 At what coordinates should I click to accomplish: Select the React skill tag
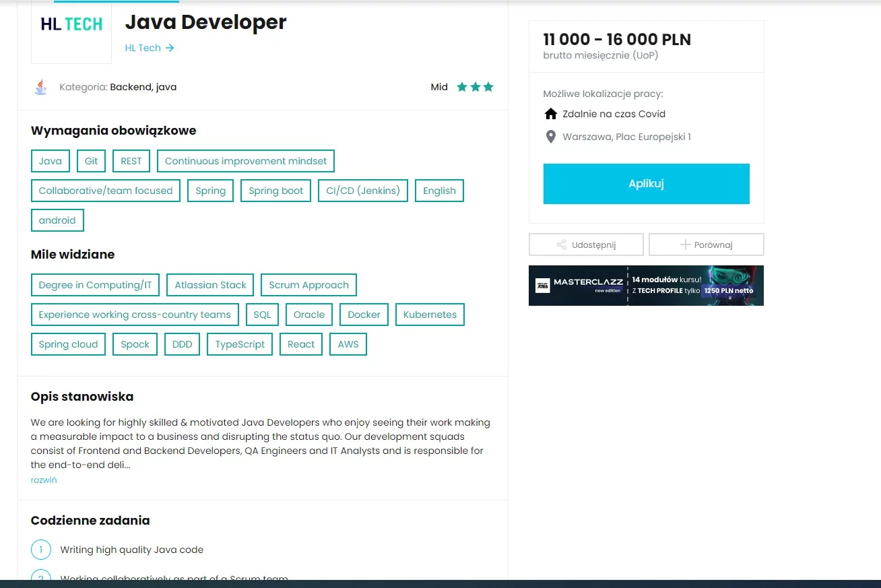tap(301, 344)
